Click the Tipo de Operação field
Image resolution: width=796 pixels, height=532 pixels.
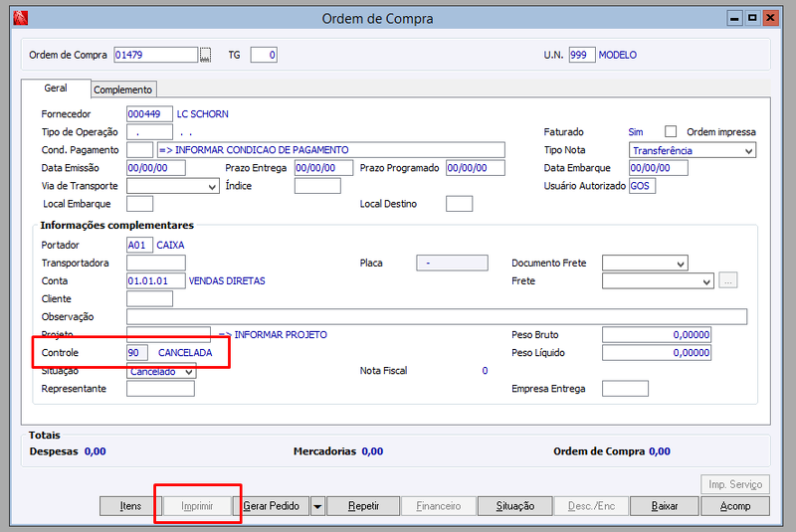tap(149, 132)
